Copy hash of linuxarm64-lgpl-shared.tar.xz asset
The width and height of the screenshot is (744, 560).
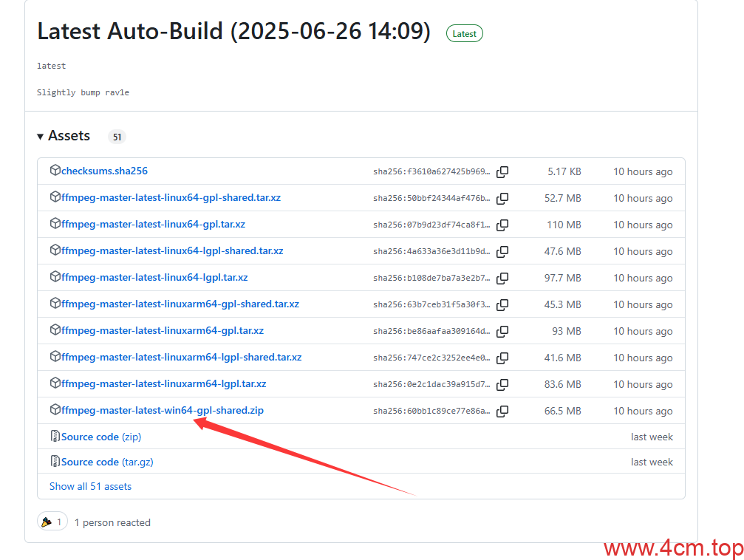(x=502, y=358)
